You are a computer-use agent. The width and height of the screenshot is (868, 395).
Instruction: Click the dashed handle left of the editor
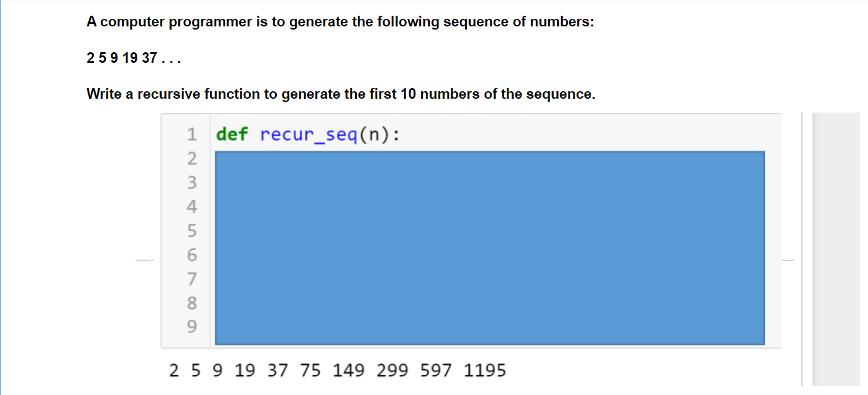(144, 260)
